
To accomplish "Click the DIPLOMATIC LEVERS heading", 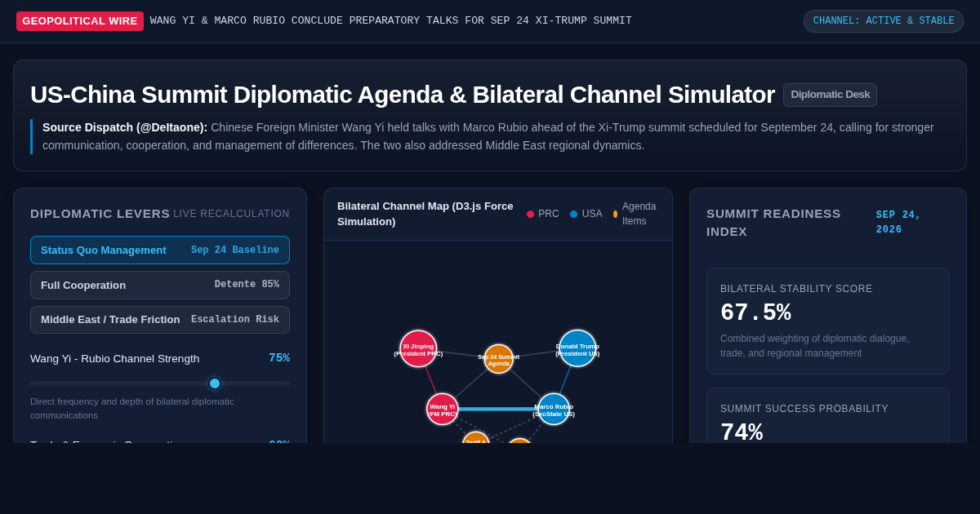I will [100, 214].
